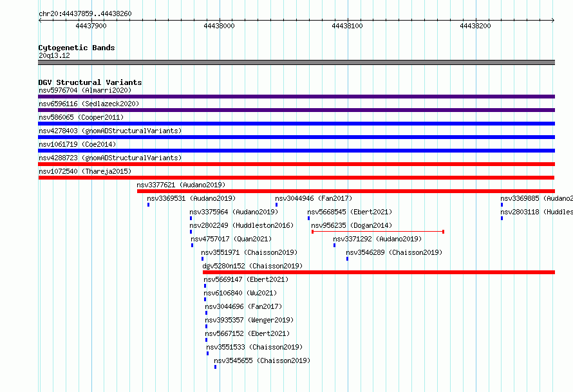Select nsv3935357 (Wenger2019) label

point(249,320)
